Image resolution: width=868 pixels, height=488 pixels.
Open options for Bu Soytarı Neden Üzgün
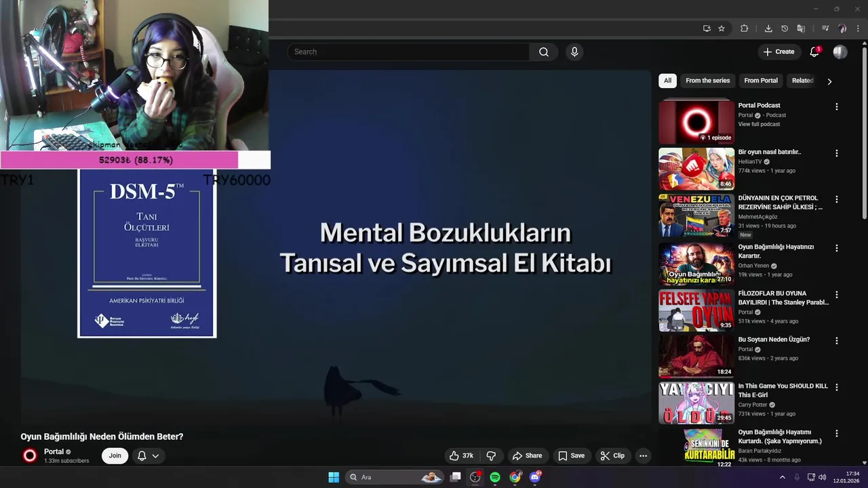[836, 341]
